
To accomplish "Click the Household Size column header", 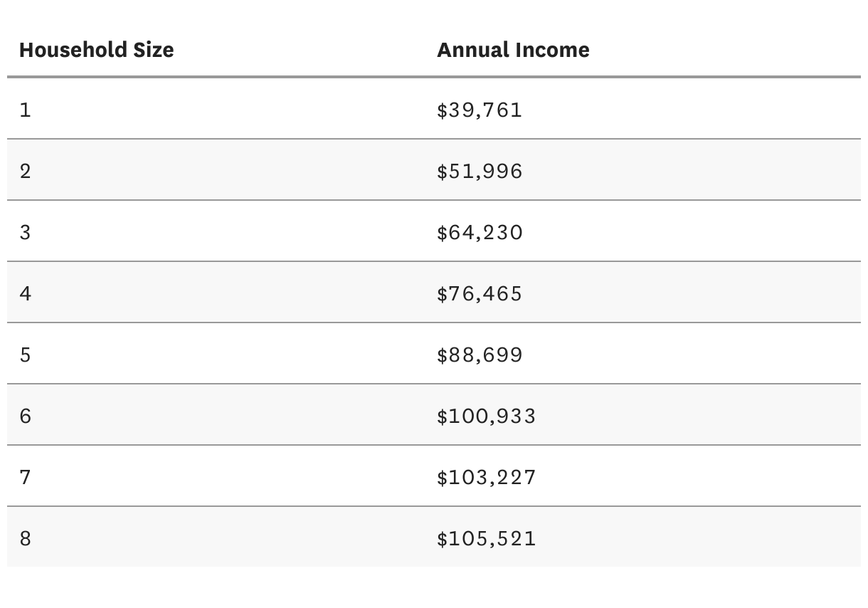I will pyautogui.click(x=96, y=50).
